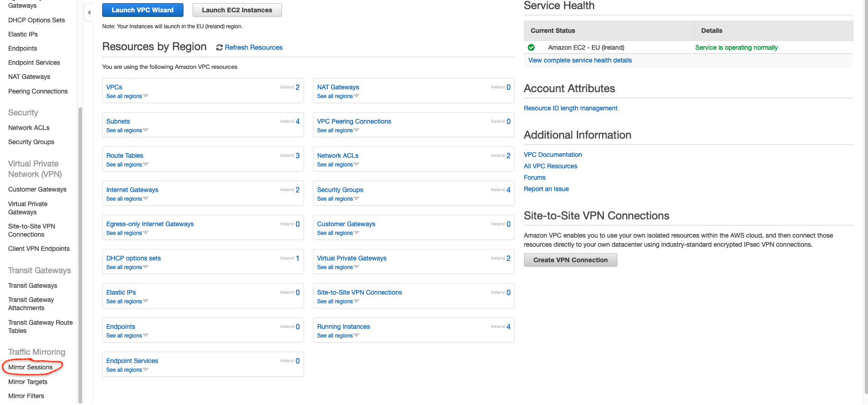This screenshot has width=868, height=405.
Task: Click the Subnets count of 4
Action: click(298, 121)
